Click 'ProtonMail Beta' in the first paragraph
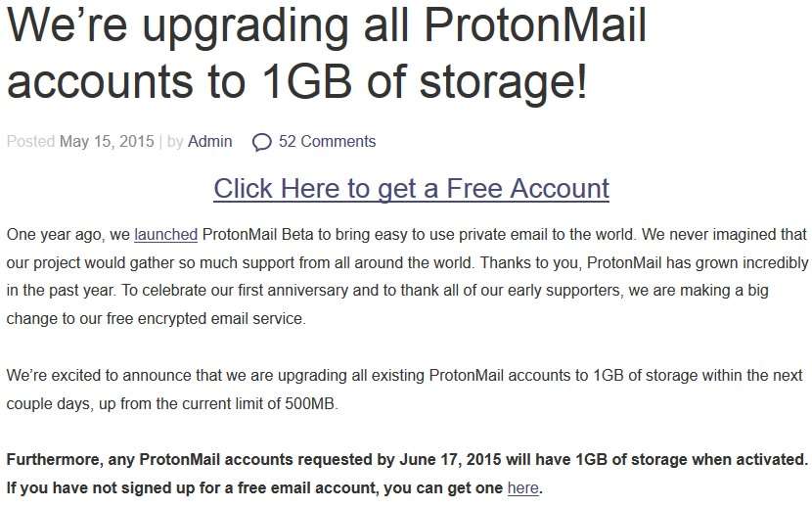Image resolution: width=812 pixels, height=508 pixels. coord(257,235)
